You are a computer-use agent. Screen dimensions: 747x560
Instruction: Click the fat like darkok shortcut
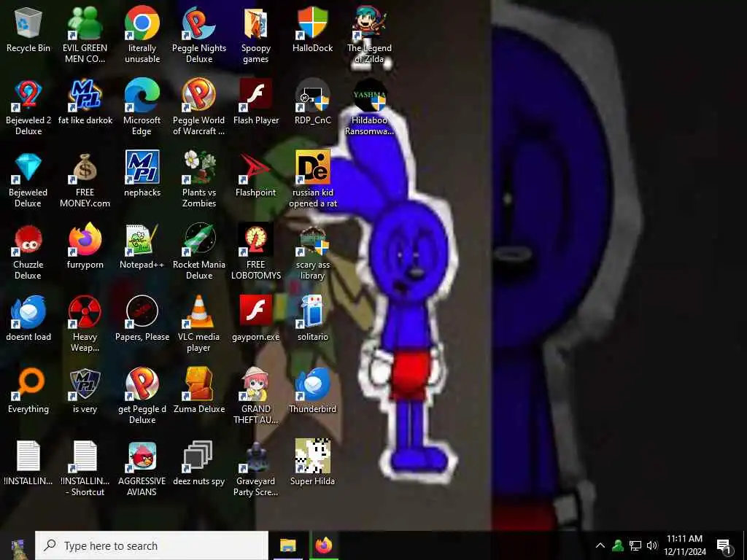click(85, 96)
